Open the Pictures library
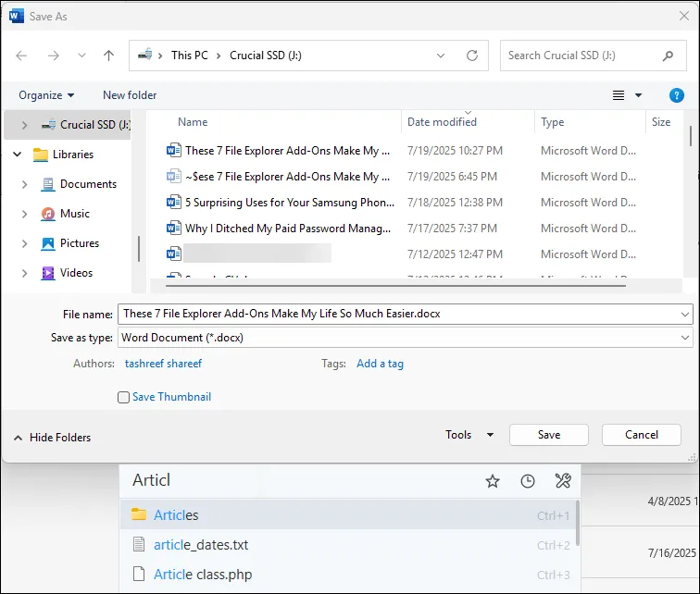700x594 pixels. click(70, 243)
